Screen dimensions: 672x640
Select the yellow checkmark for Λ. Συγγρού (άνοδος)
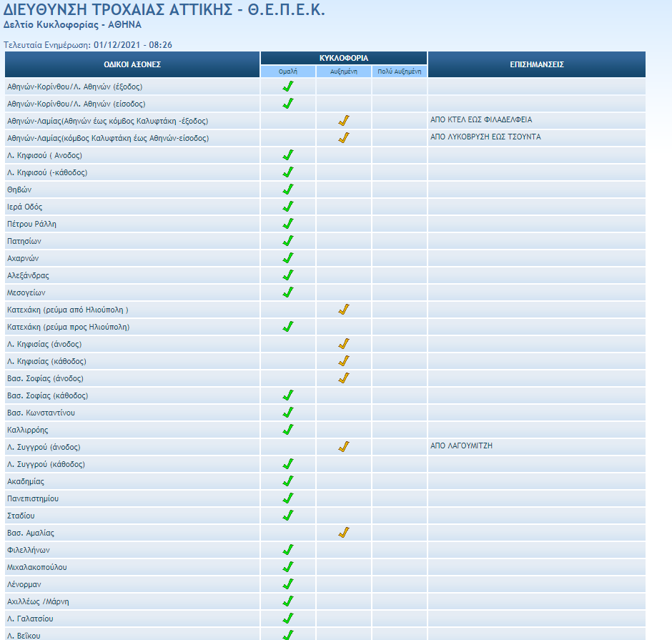click(x=344, y=447)
